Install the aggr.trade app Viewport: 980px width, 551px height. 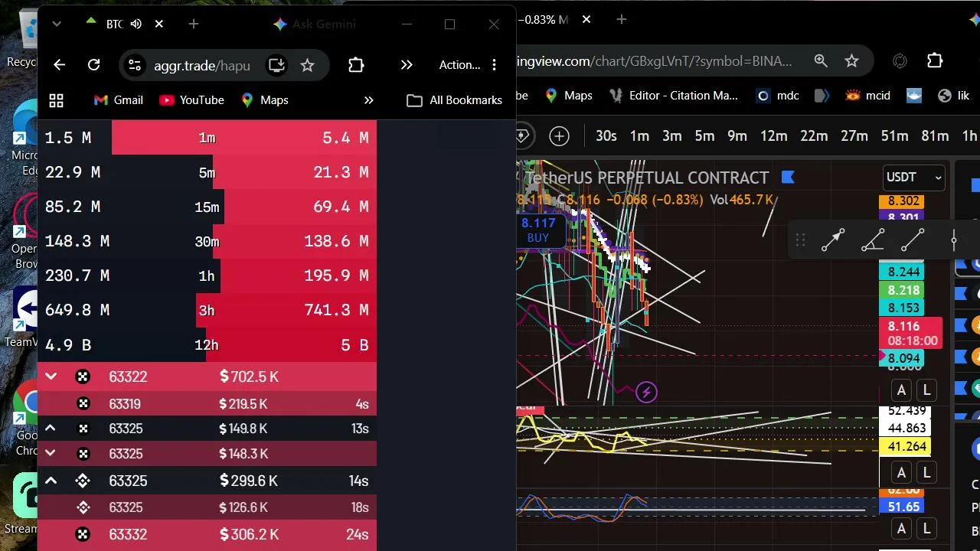click(276, 65)
